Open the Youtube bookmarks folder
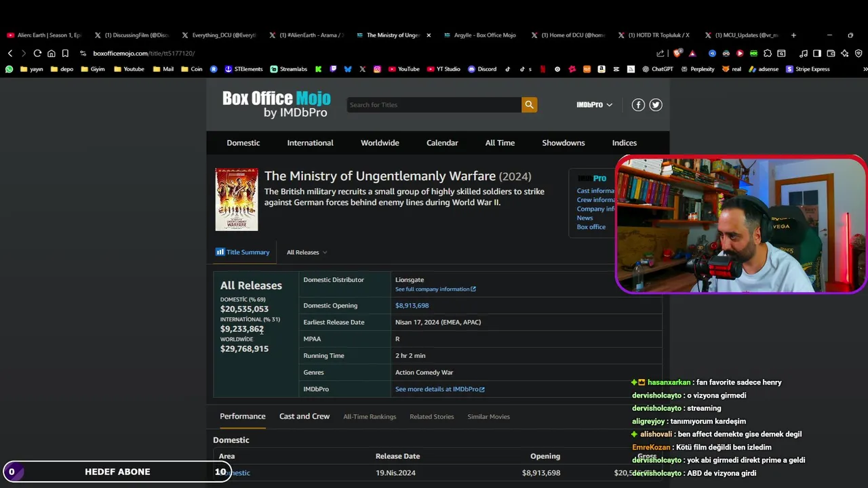This screenshot has height=488, width=868. (129, 68)
